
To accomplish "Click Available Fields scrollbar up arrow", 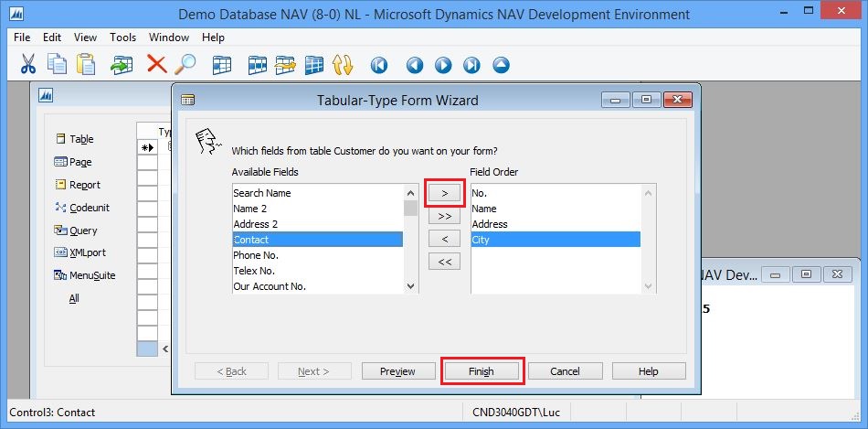I will pyautogui.click(x=410, y=193).
